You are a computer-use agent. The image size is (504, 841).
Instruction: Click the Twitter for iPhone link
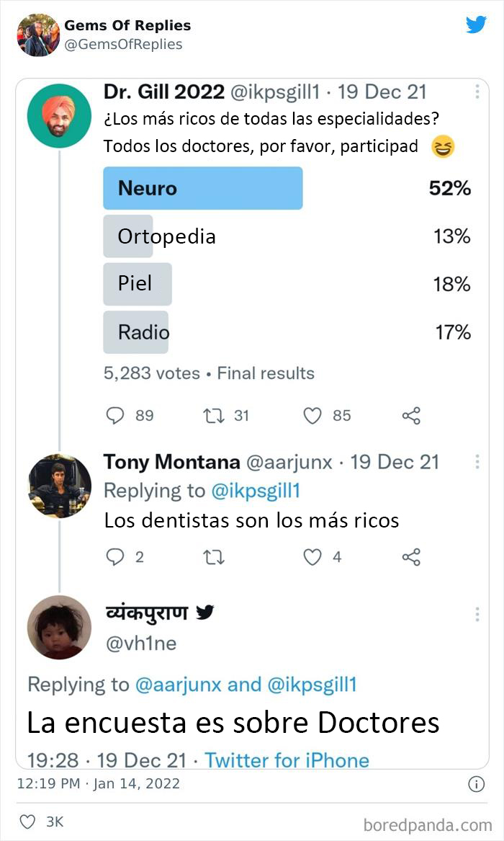click(287, 760)
